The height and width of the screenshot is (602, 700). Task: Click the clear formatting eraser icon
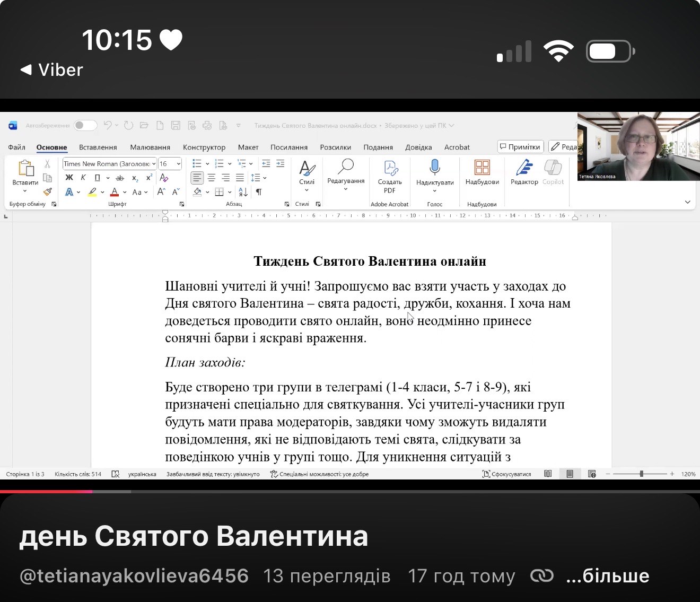coord(164,178)
